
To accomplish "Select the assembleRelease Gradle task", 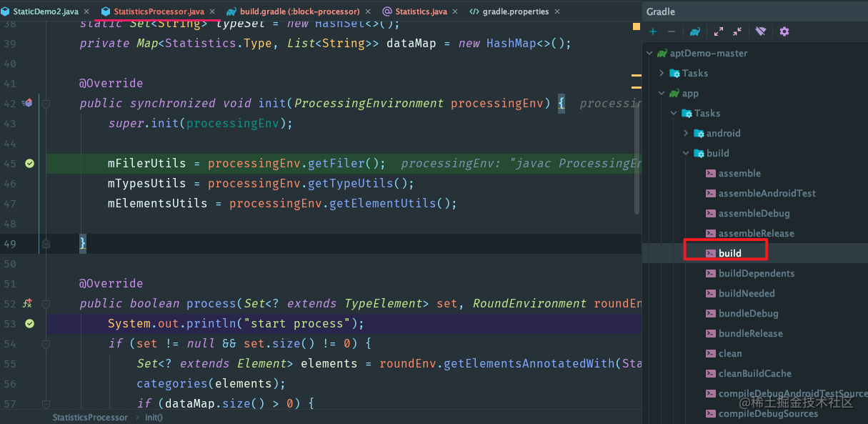I will 756,233.
